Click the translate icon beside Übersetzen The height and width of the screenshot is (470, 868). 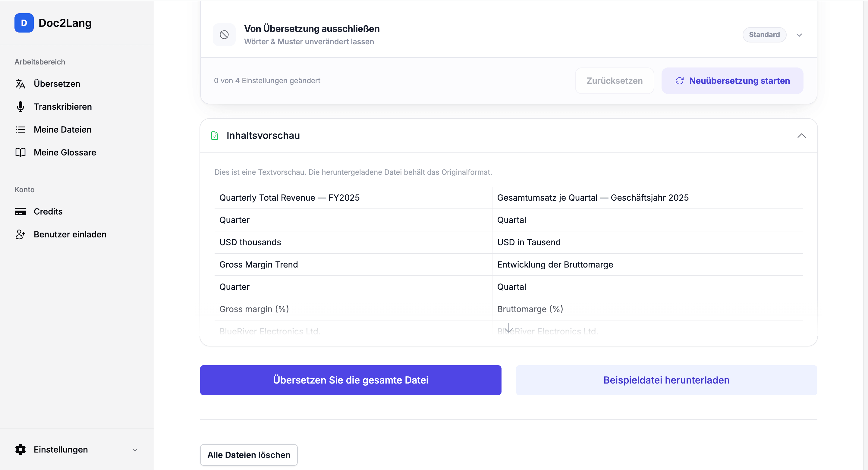[20, 84]
